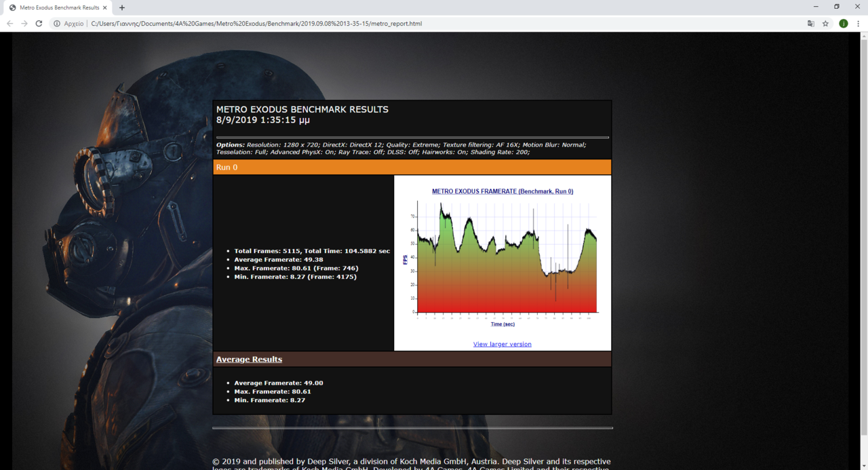Click Max. Framerate: 80.61 (Frame: 746)
This screenshot has width=868, height=470.
(296, 268)
